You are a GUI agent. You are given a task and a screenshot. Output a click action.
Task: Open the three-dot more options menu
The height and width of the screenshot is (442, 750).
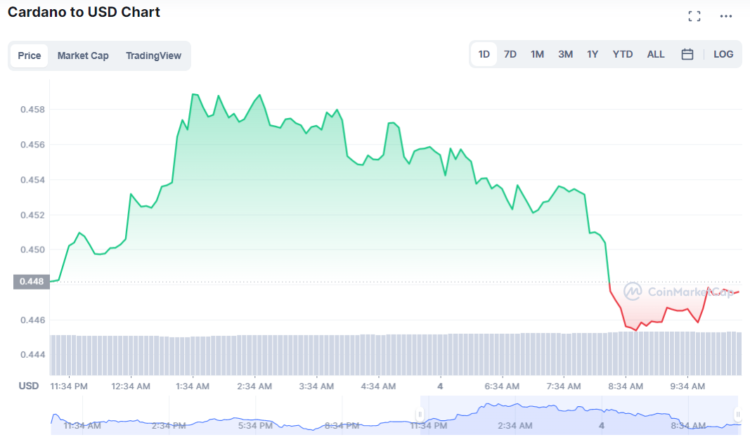726,16
